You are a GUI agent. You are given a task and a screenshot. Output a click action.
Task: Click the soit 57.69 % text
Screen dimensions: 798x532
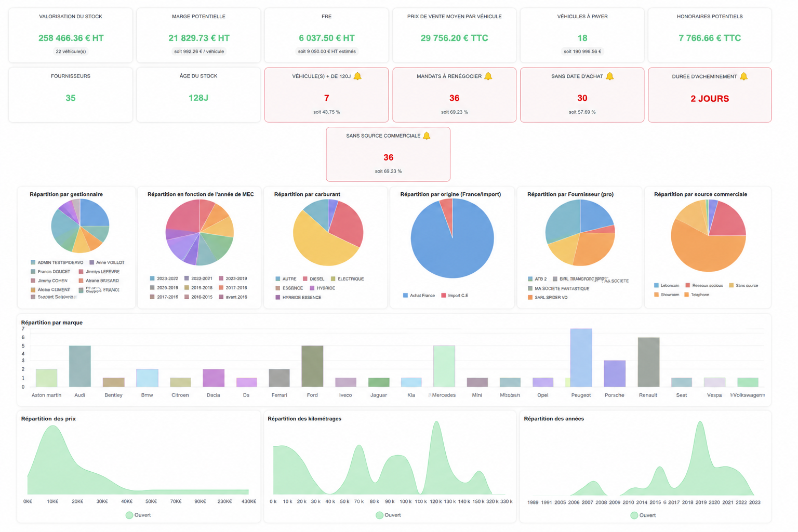pyautogui.click(x=582, y=112)
